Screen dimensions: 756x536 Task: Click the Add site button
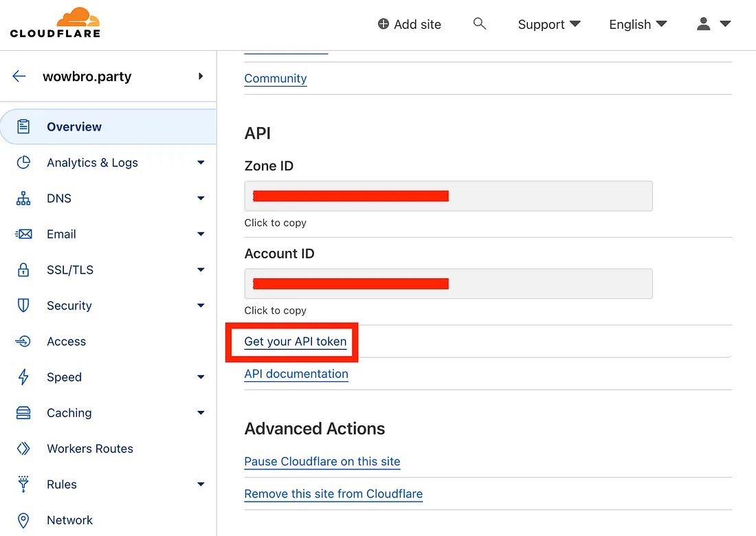click(410, 24)
